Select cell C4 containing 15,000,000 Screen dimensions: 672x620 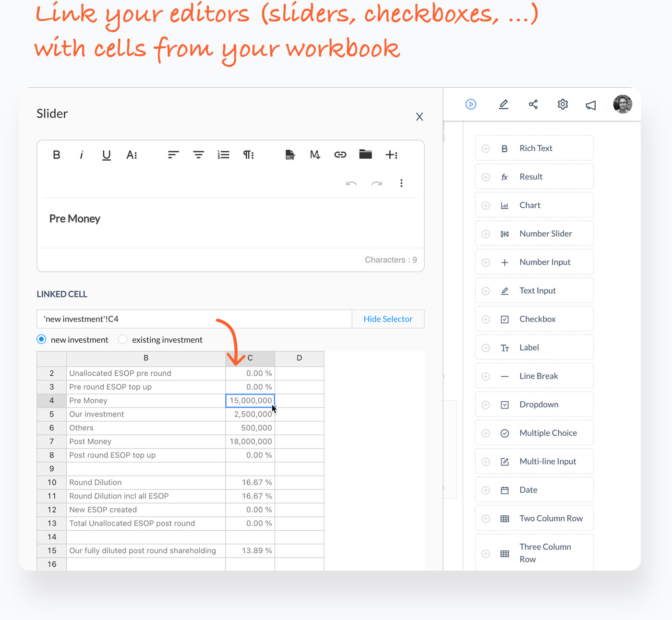coord(250,400)
